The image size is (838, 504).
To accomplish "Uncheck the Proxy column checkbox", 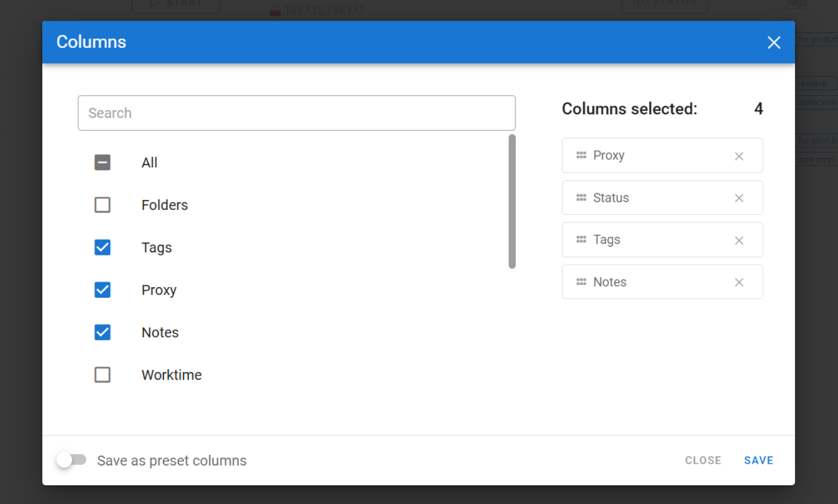I will tap(103, 290).
